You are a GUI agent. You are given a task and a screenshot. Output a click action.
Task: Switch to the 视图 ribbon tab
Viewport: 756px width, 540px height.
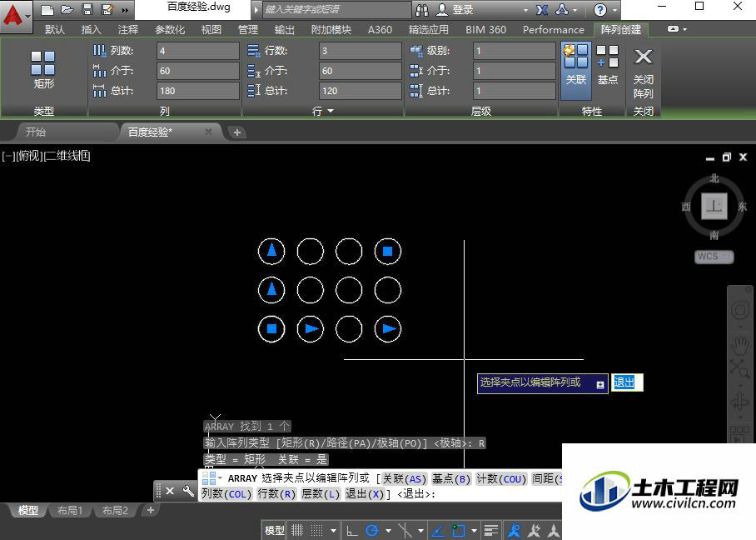click(x=211, y=29)
